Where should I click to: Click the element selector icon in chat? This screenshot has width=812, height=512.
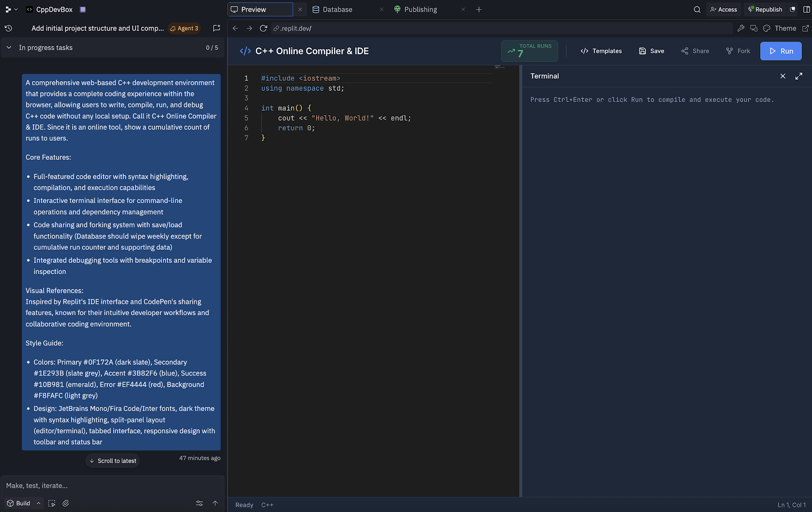coord(52,503)
